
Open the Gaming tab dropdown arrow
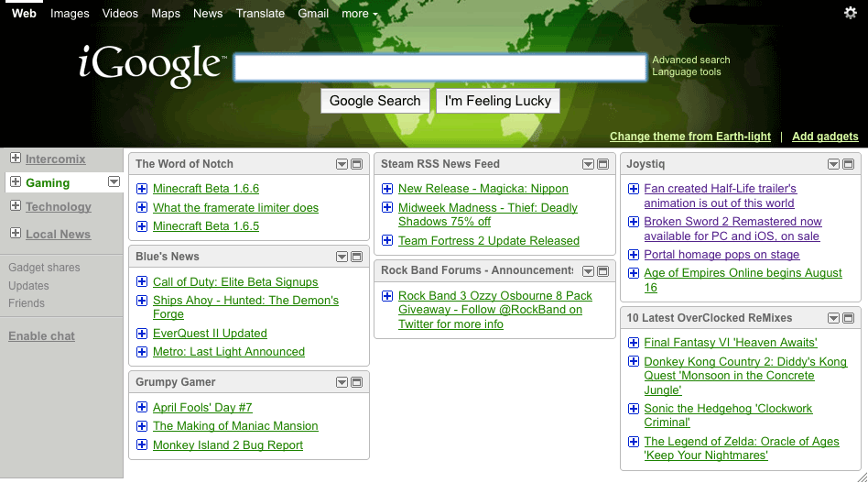pos(114,181)
